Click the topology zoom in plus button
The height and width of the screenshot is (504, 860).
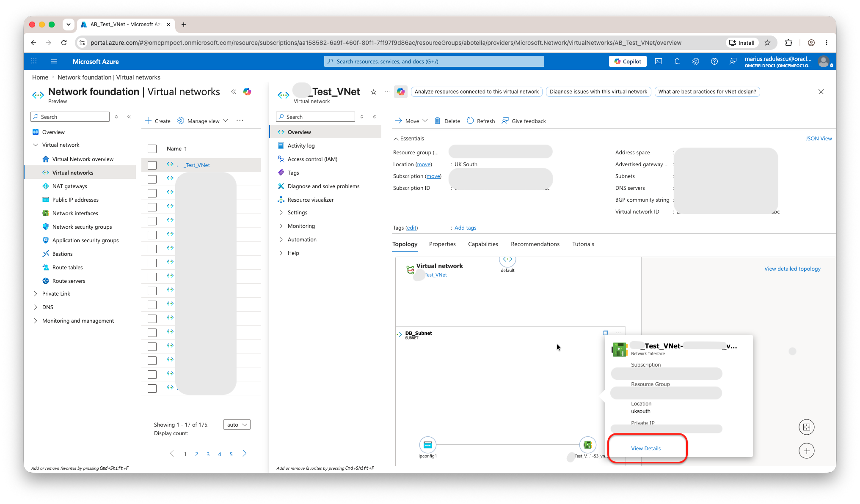[807, 451]
